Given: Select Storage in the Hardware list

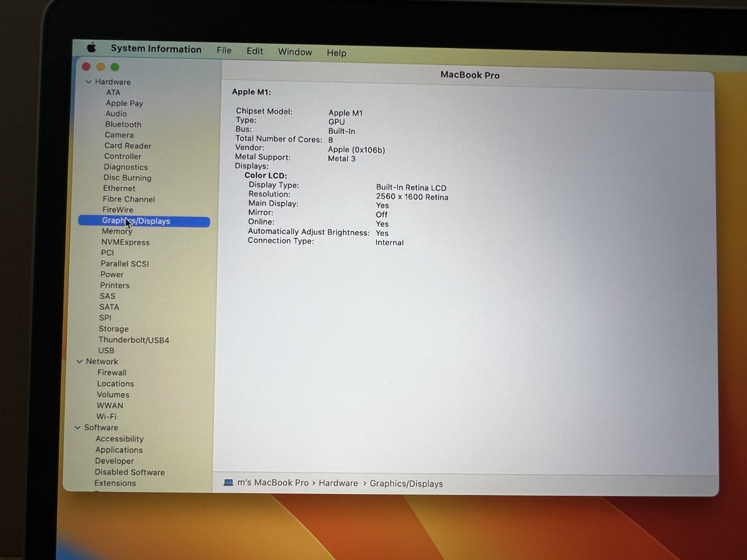Looking at the screenshot, I should [113, 329].
